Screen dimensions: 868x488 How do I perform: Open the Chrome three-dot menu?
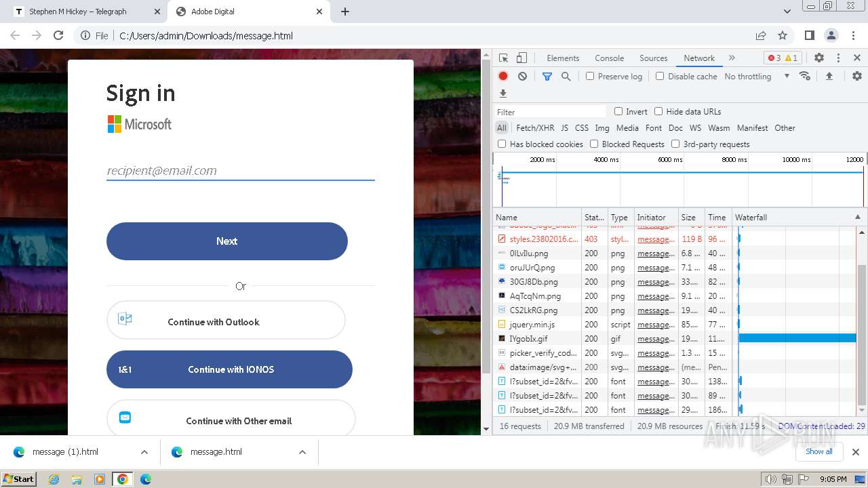point(853,35)
